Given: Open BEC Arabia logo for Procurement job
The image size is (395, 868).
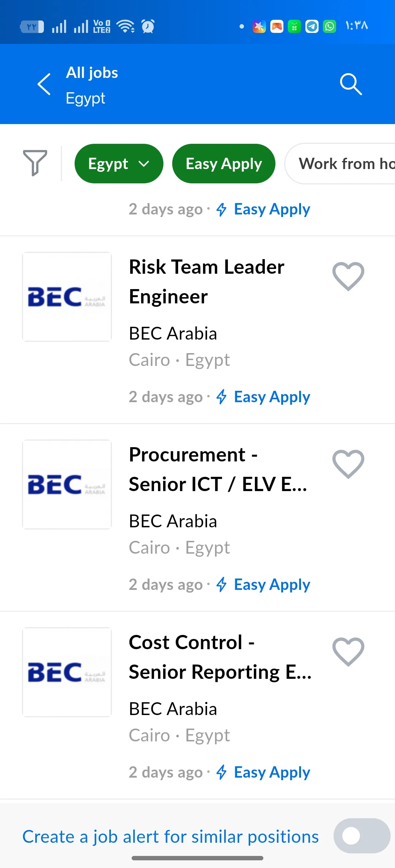Looking at the screenshot, I should click(x=67, y=484).
